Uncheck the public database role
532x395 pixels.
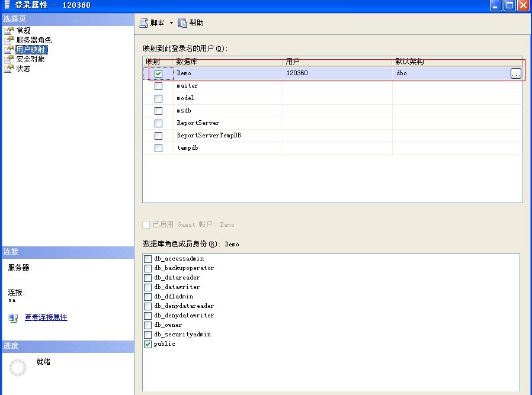pyautogui.click(x=146, y=343)
